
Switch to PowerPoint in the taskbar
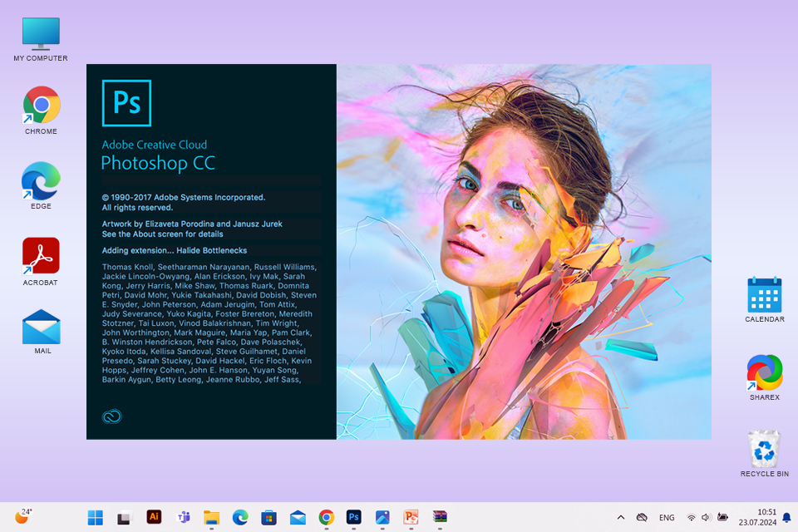click(x=411, y=517)
